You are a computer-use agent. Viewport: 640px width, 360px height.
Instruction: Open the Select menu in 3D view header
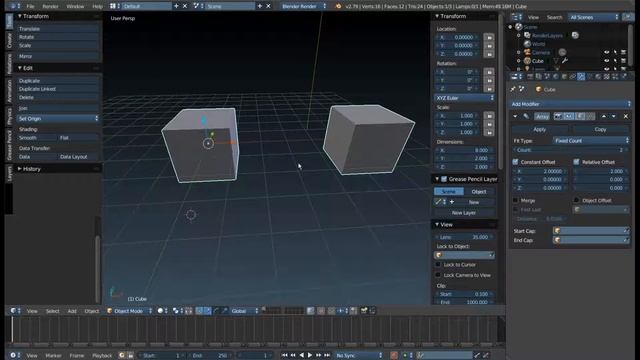53,311
